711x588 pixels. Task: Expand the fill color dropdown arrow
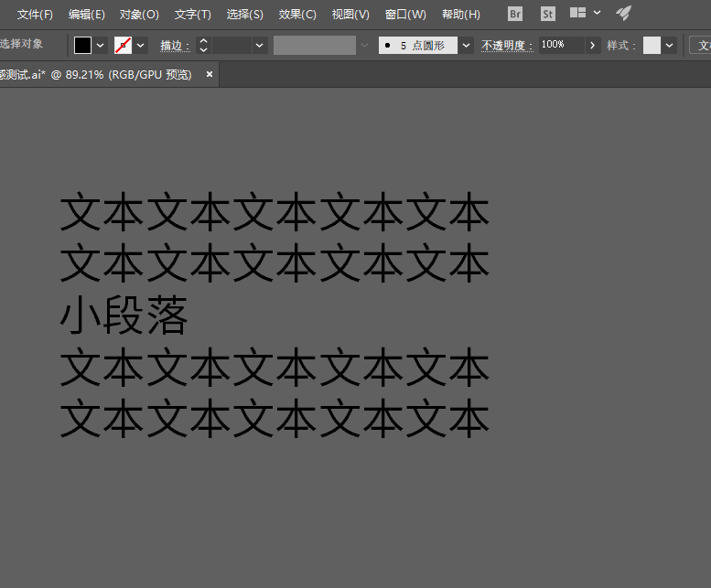tap(101, 46)
